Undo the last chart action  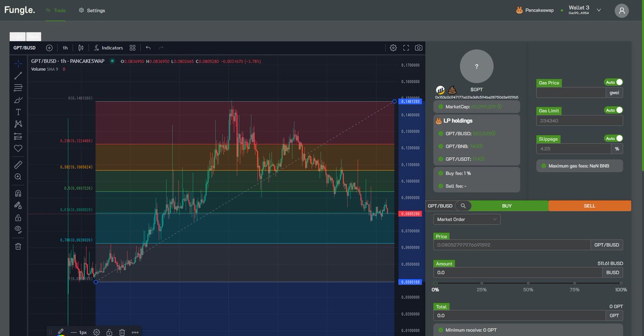(x=148, y=48)
